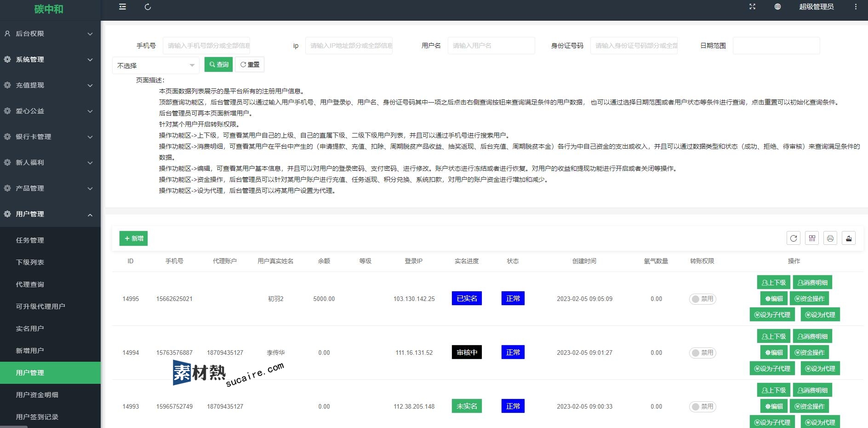Collapse the 用户管理 sidebar group

tap(50, 214)
